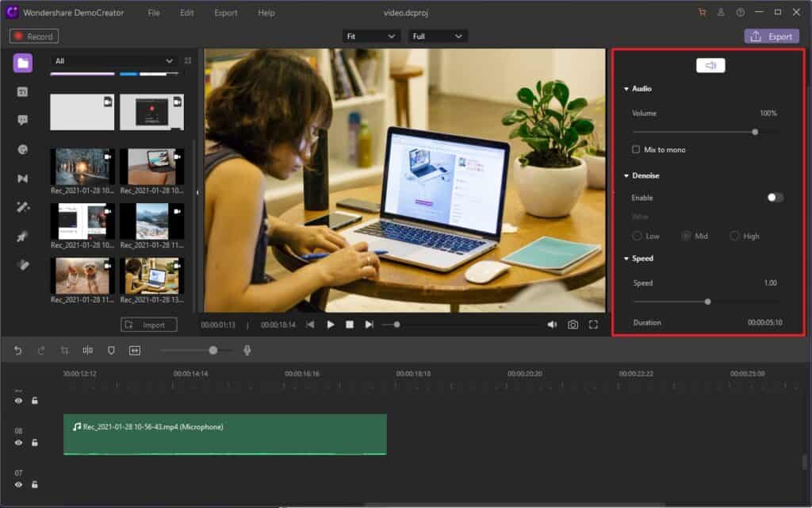
Task: Click the microphone voiceover icon
Action: click(x=247, y=350)
